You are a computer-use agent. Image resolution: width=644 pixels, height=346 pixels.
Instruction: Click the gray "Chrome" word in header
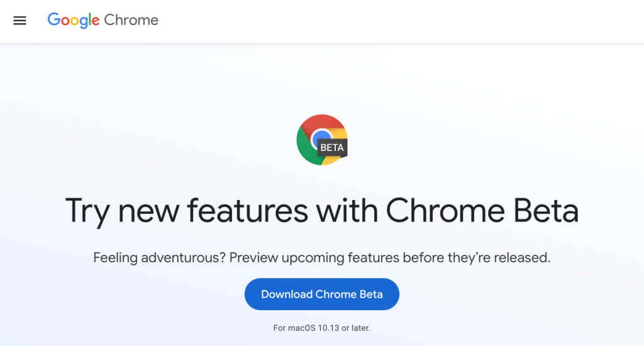coord(131,20)
